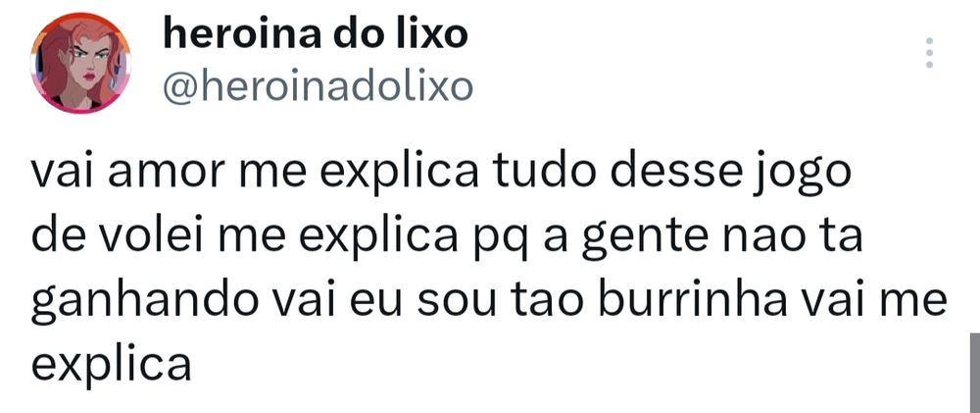Viewport: 980px width, 413px height.
Task: Click the word ganhando in the tweet
Action: (144, 303)
